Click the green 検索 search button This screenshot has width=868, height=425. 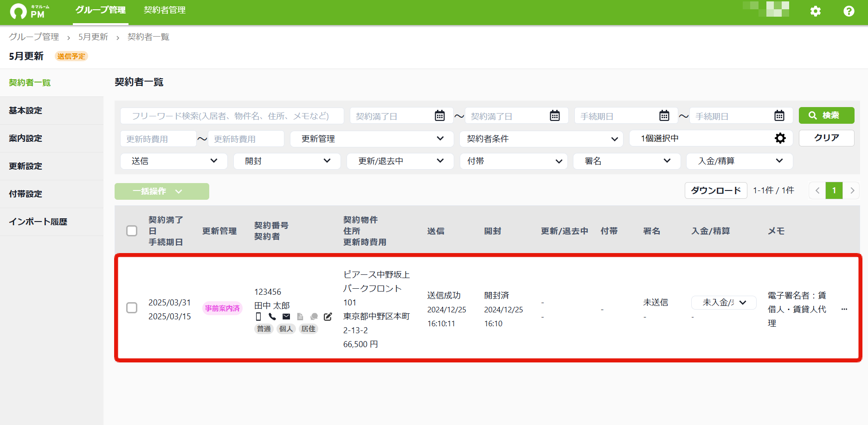[x=826, y=115]
